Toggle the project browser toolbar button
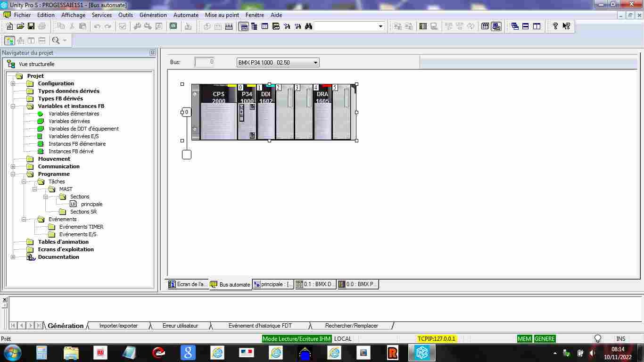644x362 pixels. 244,26
